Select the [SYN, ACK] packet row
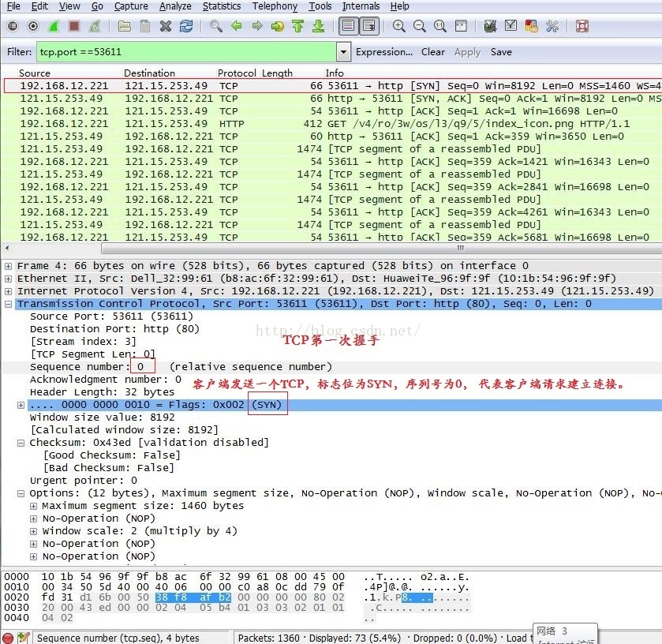This screenshot has height=644, width=662. click(331, 99)
